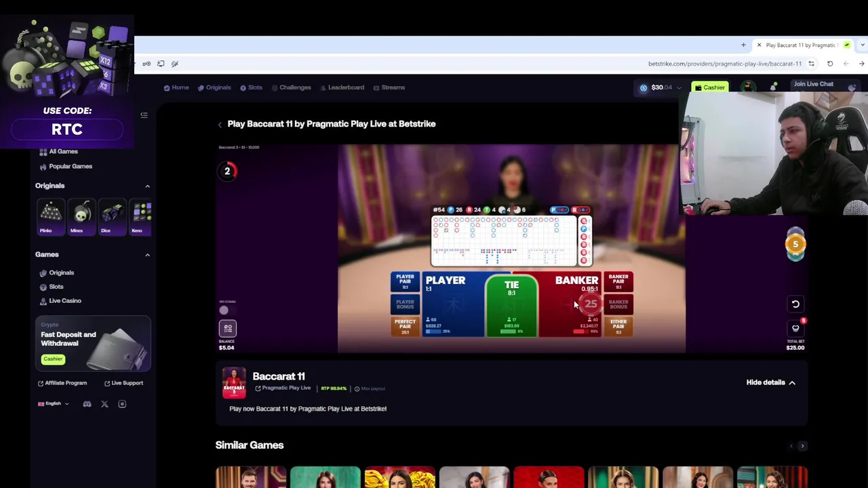The height and width of the screenshot is (488, 868).
Task: Click the Max payout info icon
Action: [x=357, y=389]
